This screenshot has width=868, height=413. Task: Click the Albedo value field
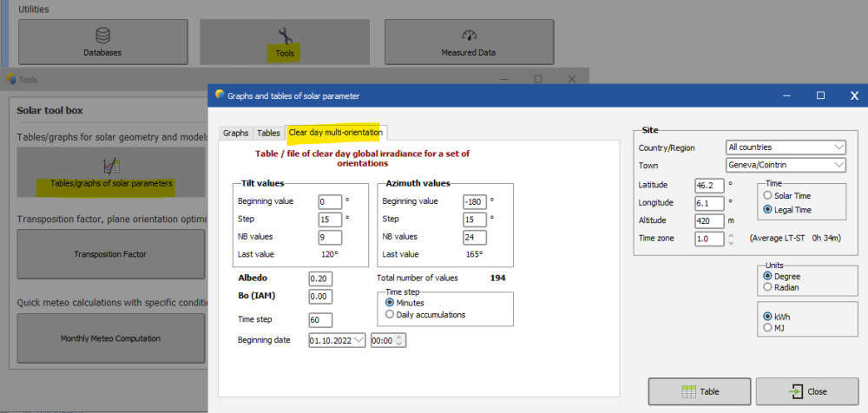320,279
